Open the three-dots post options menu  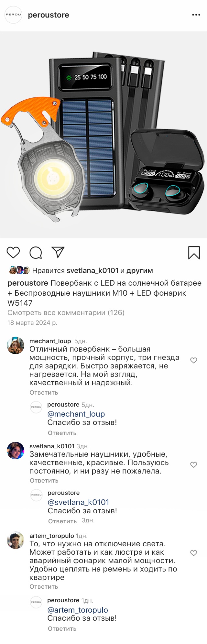(196, 15)
